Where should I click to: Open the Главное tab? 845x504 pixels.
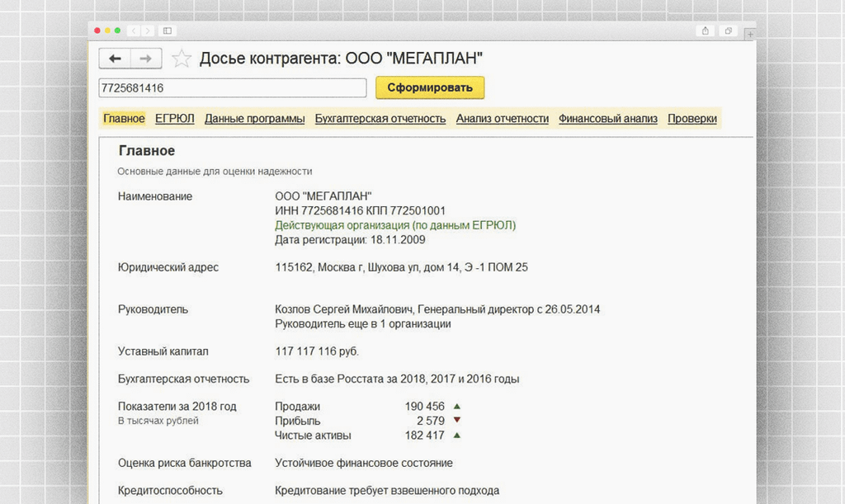[124, 119]
